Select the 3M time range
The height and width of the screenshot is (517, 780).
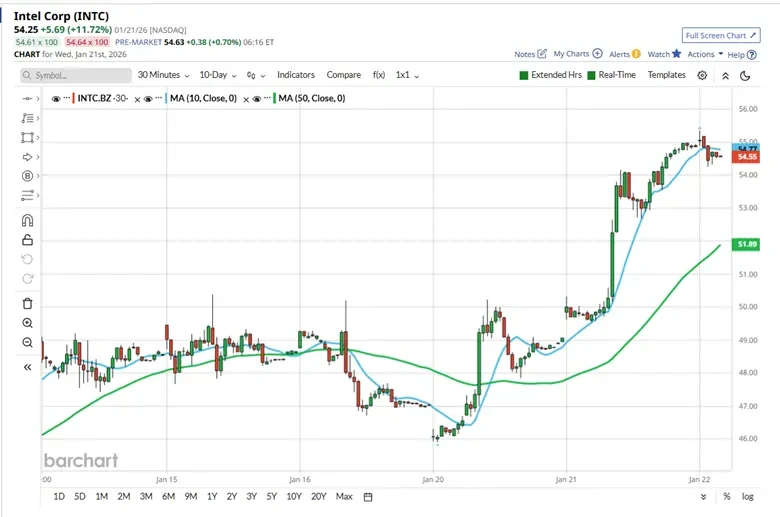point(146,497)
